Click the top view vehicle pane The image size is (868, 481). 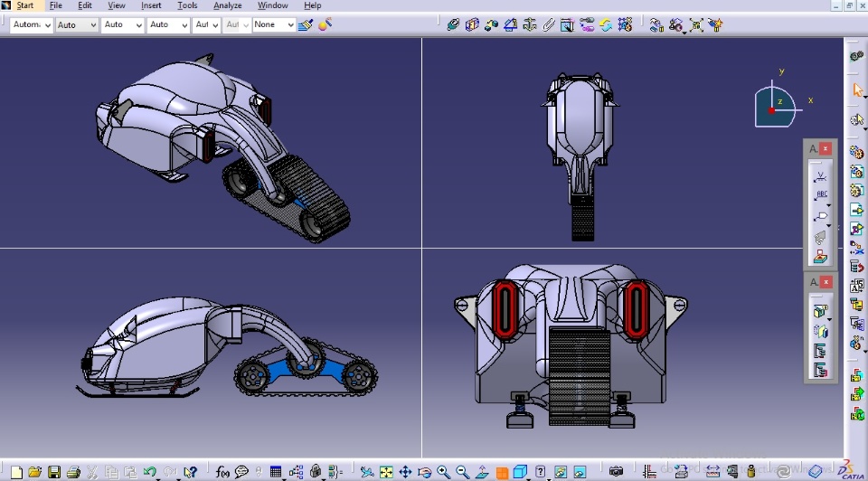click(632, 143)
